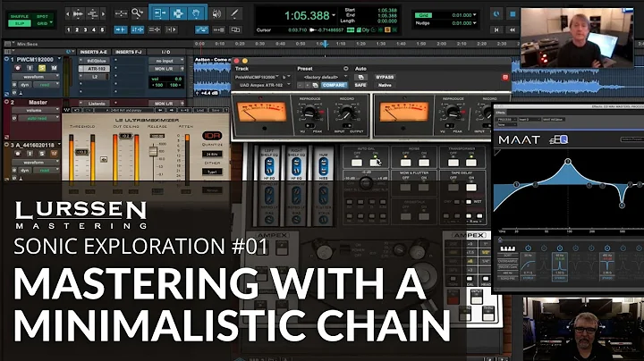
Task: Click the top-right webcam video thumbnail
Action: [x=577, y=38]
